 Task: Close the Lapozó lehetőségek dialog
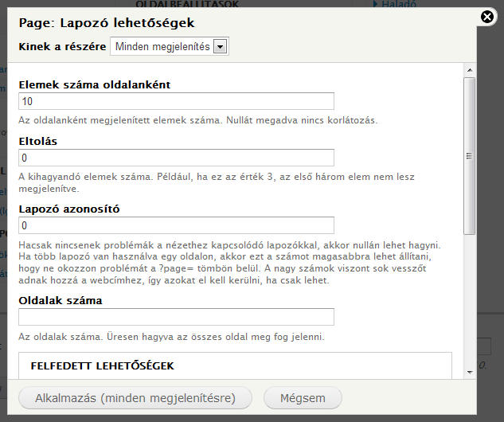(487, 17)
